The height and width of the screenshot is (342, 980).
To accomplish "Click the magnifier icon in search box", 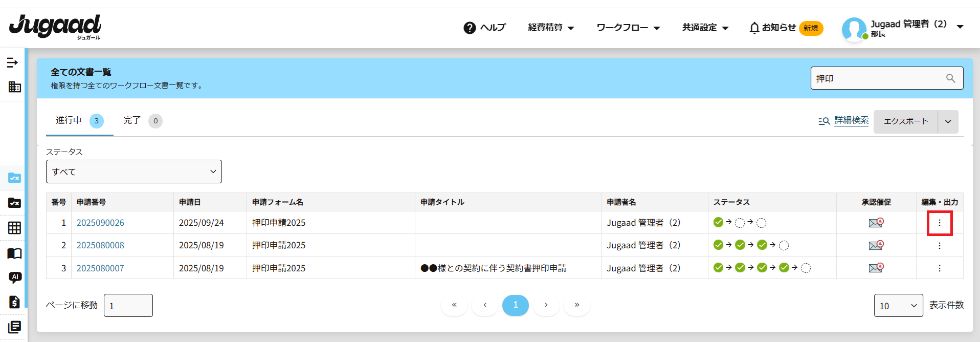I will tap(950, 78).
